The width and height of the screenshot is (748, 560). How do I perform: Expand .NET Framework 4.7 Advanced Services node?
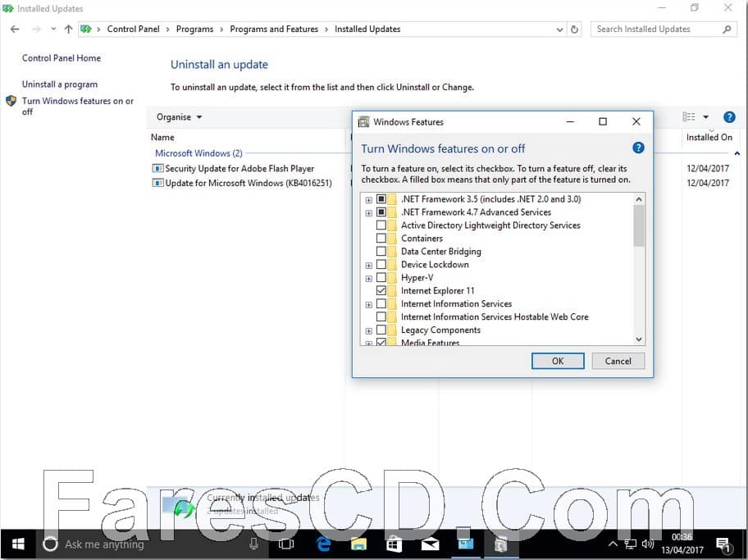tap(369, 212)
